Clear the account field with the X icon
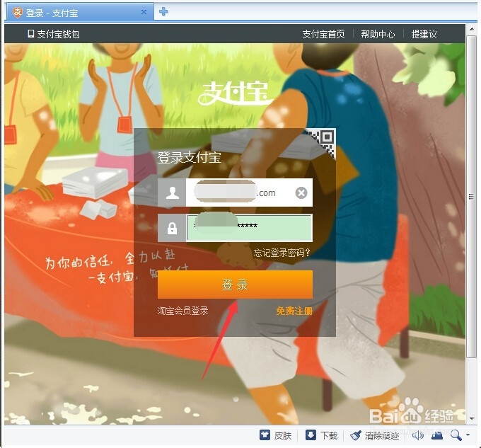This screenshot has width=481, height=448. [301, 193]
